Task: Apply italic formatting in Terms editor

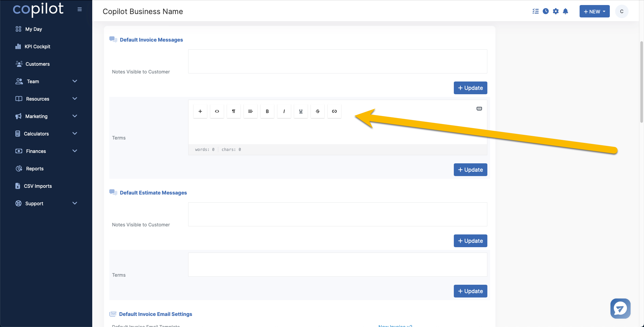Action: pyautogui.click(x=284, y=111)
